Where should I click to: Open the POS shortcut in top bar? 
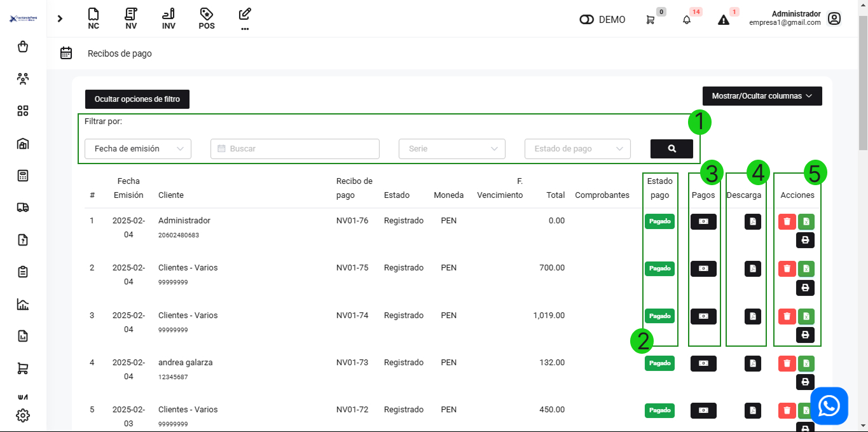point(206,18)
